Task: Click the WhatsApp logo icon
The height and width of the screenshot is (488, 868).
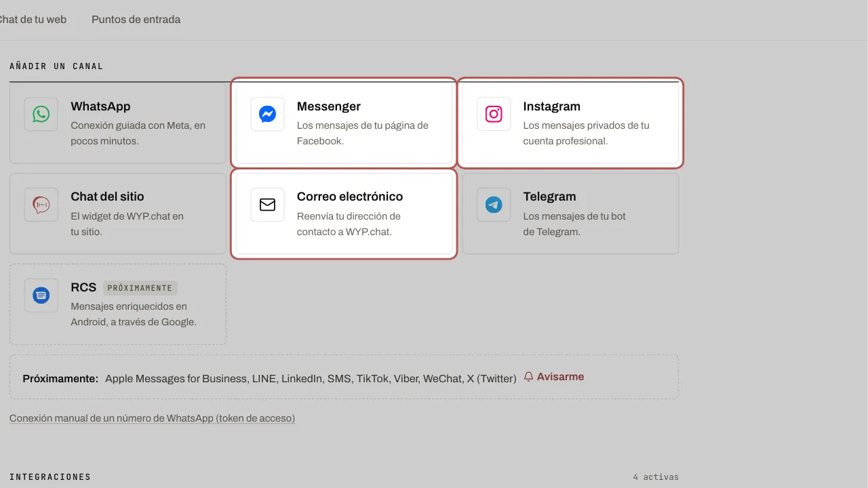Action: tap(41, 114)
